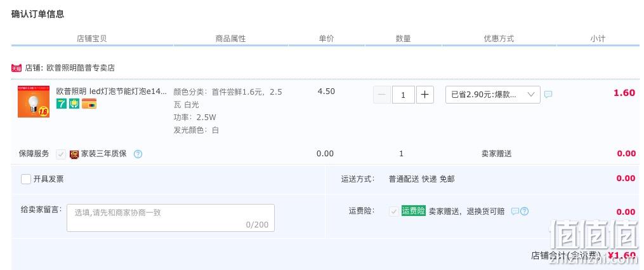Viewport: 644px width, 270px height.
Task: Click the 店铺宝贝 column header
Action: pyautogui.click(x=91, y=39)
